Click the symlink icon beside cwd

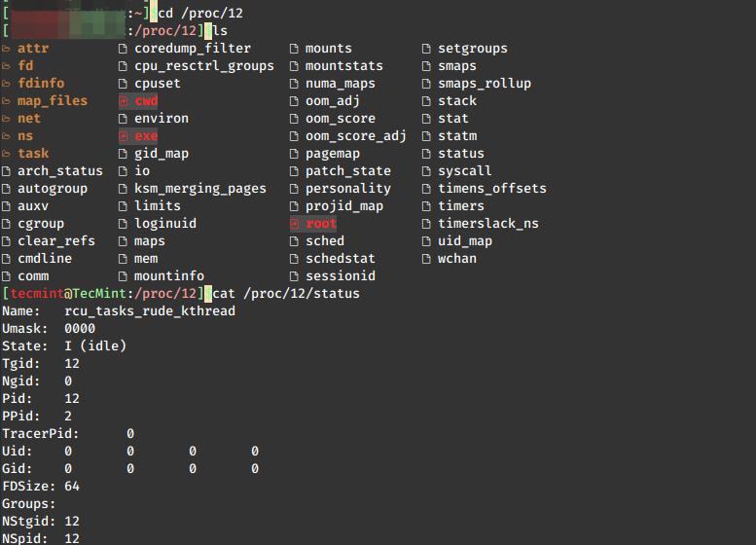(x=124, y=101)
